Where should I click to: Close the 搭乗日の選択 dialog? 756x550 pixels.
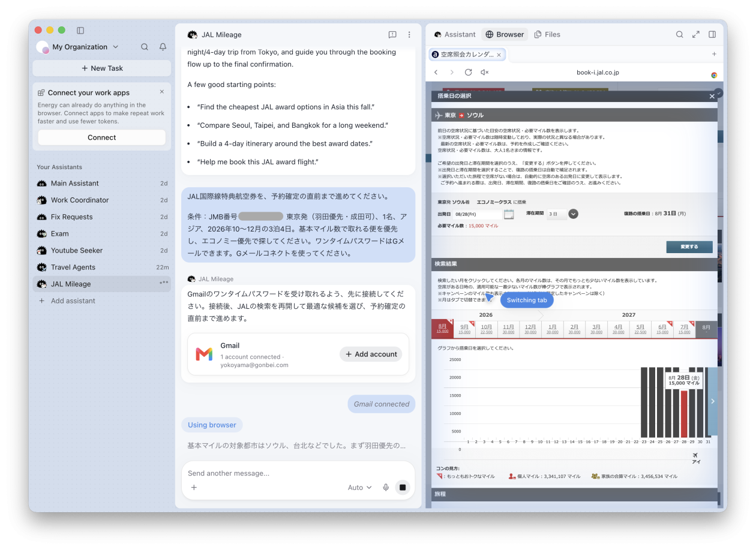coord(712,96)
